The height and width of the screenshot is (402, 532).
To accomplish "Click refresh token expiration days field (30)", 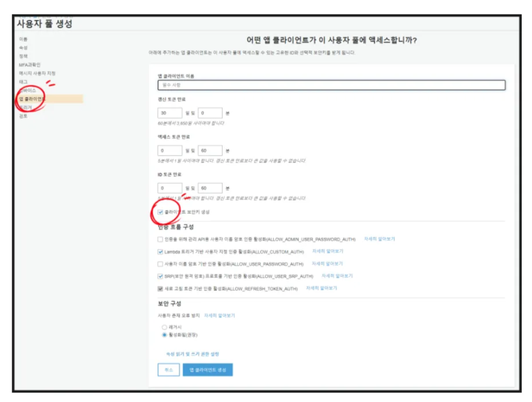I will click(170, 113).
